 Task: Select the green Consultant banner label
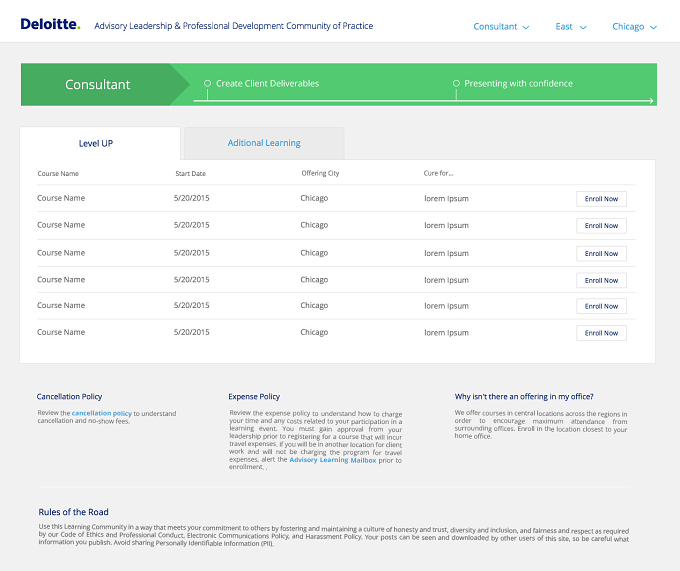[x=98, y=84]
